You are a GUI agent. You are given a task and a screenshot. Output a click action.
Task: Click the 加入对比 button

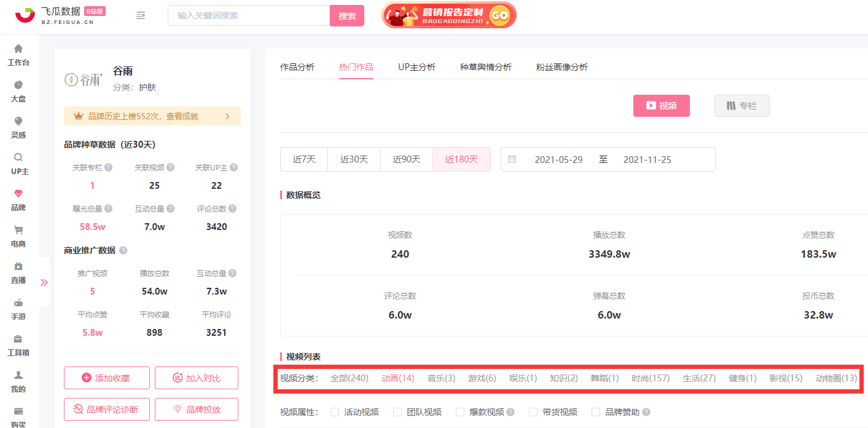pyautogui.click(x=197, y=378)
